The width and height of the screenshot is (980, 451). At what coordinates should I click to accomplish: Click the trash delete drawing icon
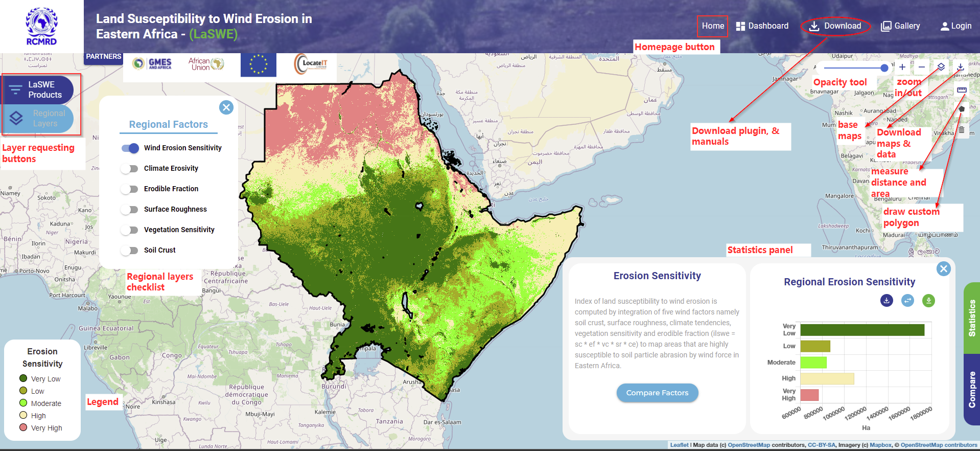962,129
